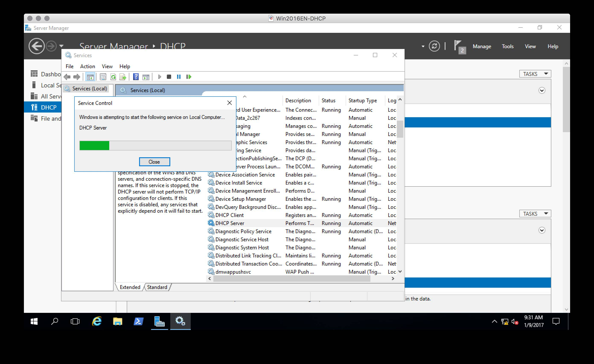Click the service start progress bar

click(155, 146)
